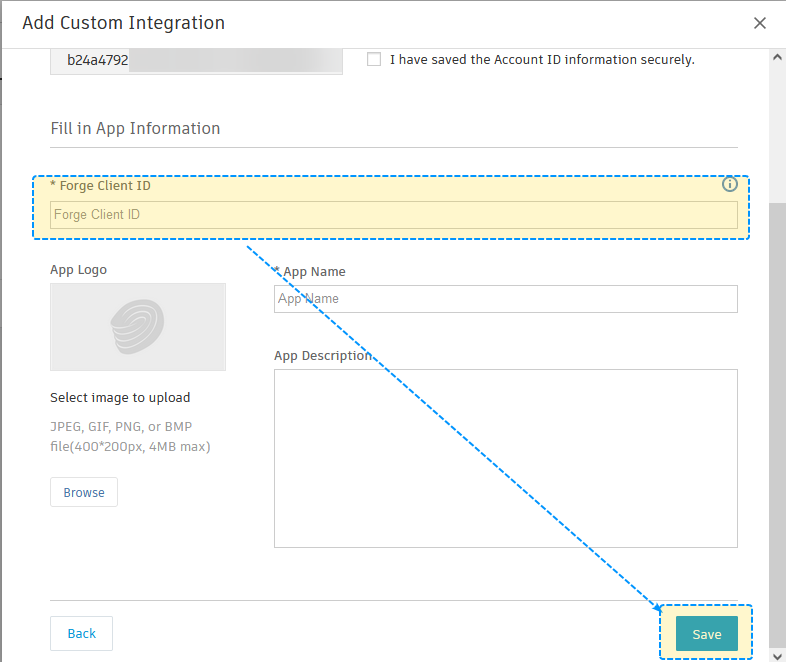
Task: Click the App Logo placeholder image
Action: click(138, 326)
